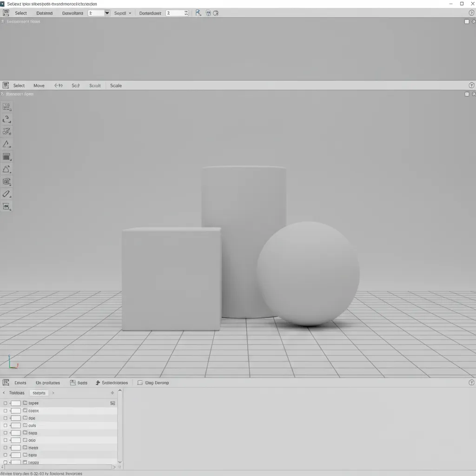Check the box for the otio row
This screenshot has width=476, height=476.
coord(5,440)
